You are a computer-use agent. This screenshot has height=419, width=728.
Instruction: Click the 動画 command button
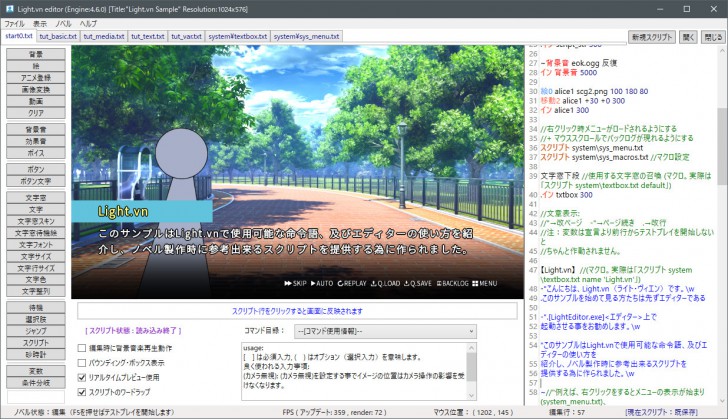pyautogui.click(x=36, y=101)
